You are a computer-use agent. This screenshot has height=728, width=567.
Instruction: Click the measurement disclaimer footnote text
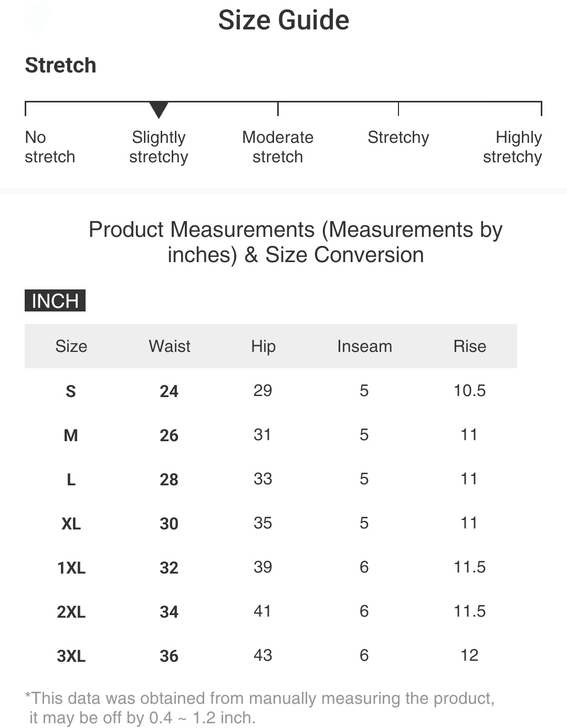tap(259, 708)
